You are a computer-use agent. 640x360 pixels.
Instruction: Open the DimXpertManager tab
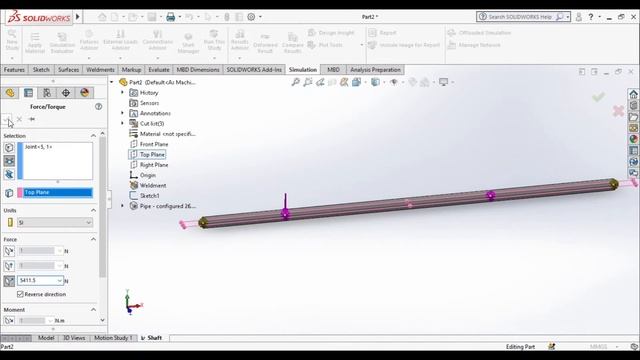coord(66,93)
